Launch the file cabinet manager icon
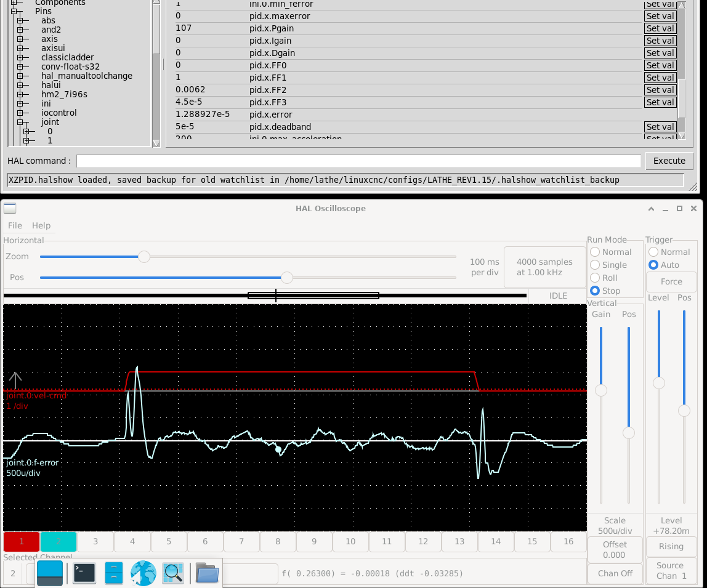707x588 pixels. (113, 574)
